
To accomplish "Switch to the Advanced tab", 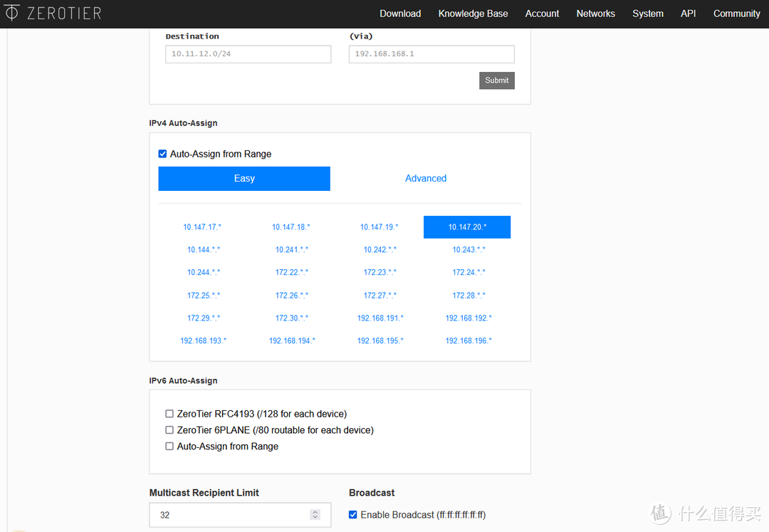I will [x=426, y=179].
